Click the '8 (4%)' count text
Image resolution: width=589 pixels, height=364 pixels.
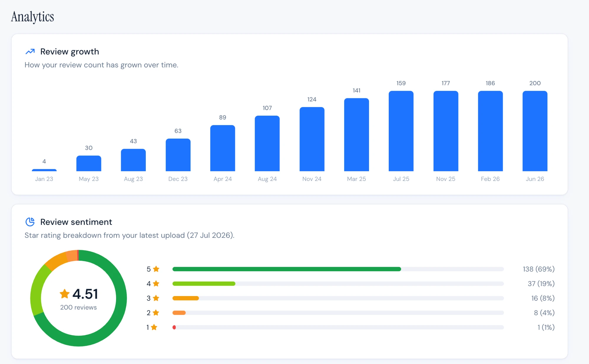click(544, 313)
